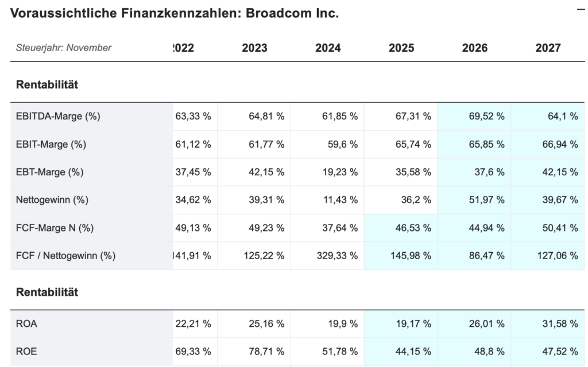The height and width of the screenshot is (367, 588).
Task: Collapse the Finanzkennzahlen panel with the dash icon
Action: [x=581, y=10]
